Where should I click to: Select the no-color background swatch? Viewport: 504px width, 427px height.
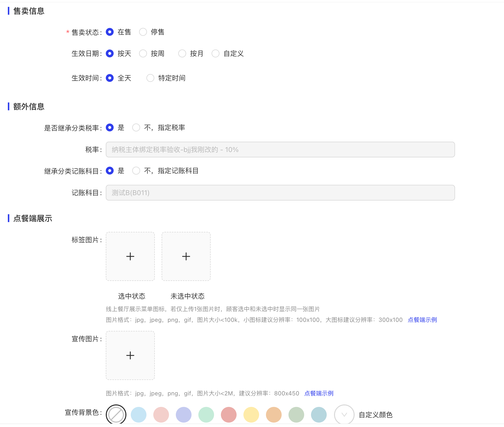coord(116,414)
